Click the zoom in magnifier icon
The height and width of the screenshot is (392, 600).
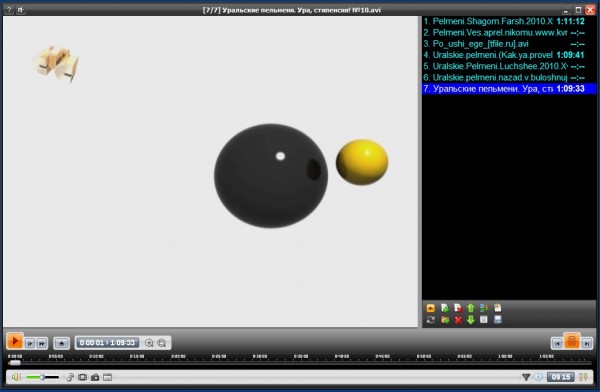[149, 343]
